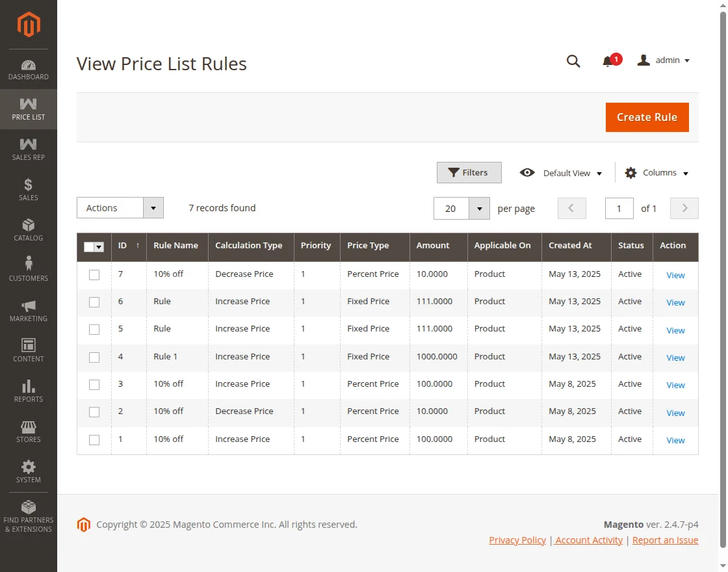Open the System menu in sidebar
728x572 pixels.
29,471
